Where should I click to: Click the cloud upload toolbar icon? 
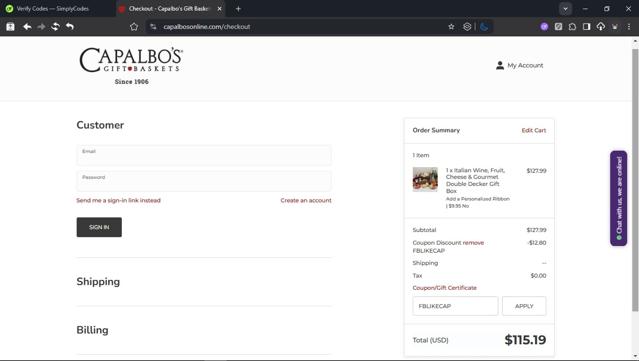click(x=601, y=26)
